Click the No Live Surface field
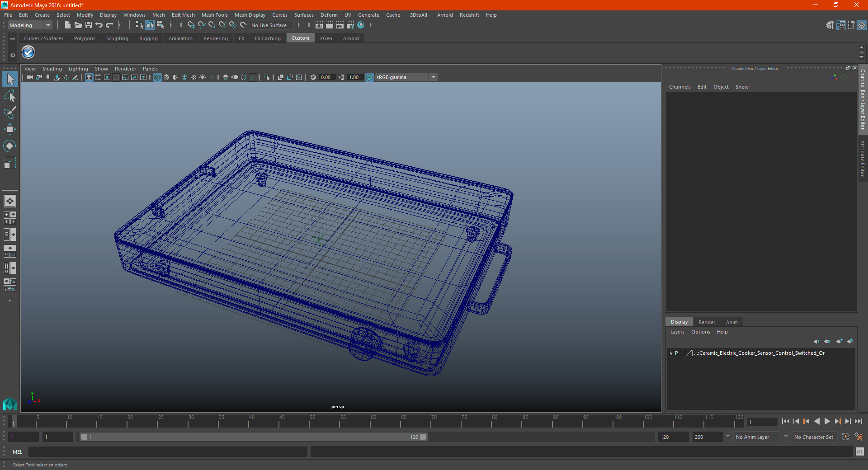 (x=271, y=25)
